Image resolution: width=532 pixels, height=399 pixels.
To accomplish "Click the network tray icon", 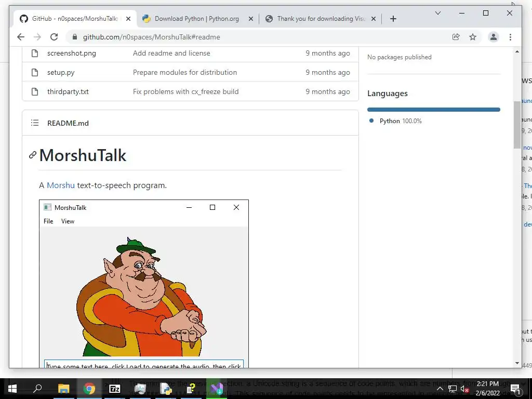I will [453, 389].
